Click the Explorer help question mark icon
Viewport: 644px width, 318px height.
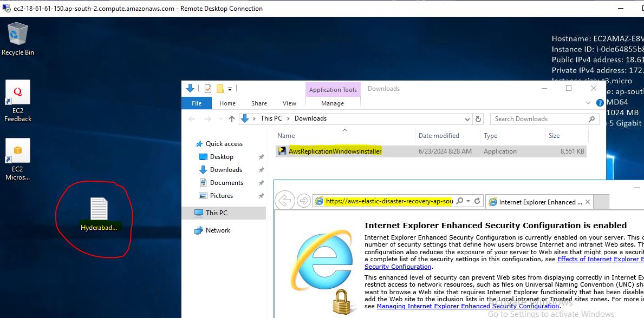(600, 103)
